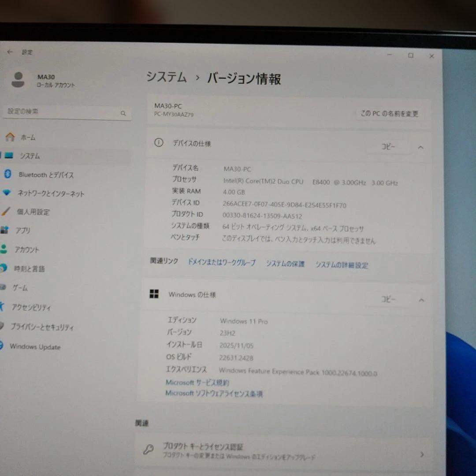The image size is (476, 476).
Task: Open システムの詳細設定 link
Action: coord(342,265)
